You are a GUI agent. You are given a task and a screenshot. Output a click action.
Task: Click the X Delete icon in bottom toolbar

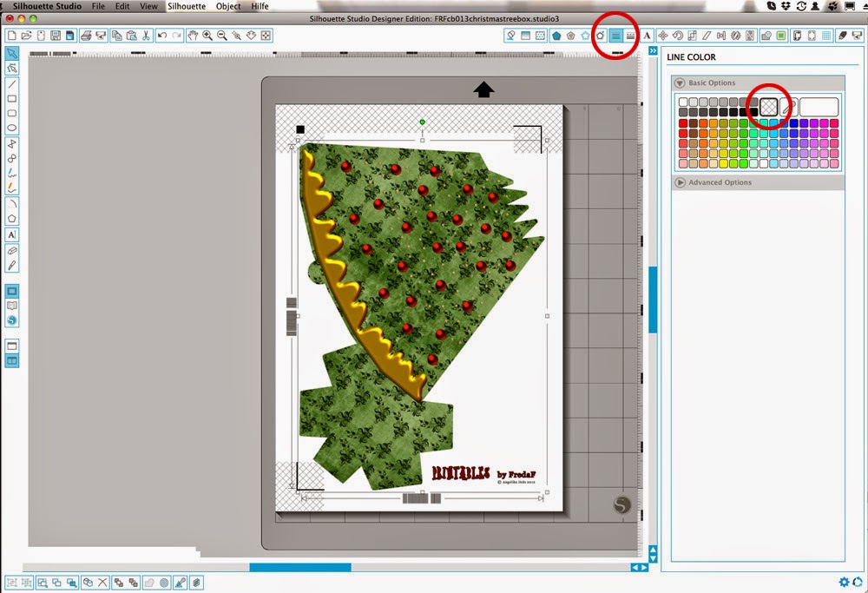(102, 583)
